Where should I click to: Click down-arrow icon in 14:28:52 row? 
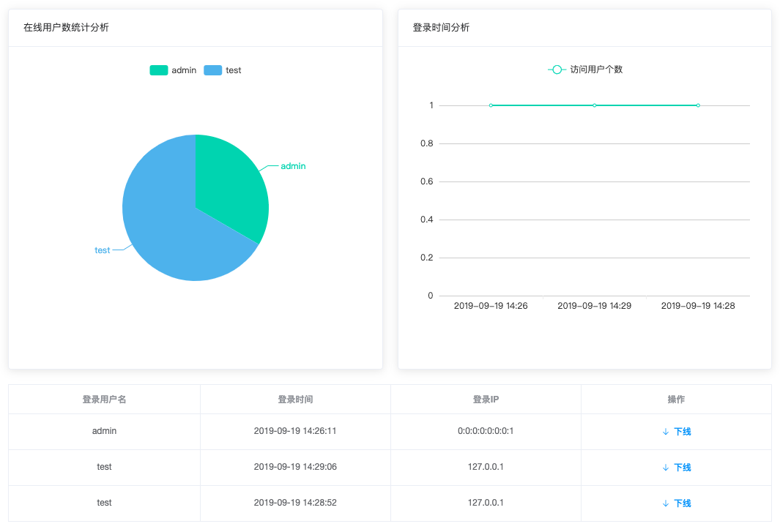(x=666, y=503)
